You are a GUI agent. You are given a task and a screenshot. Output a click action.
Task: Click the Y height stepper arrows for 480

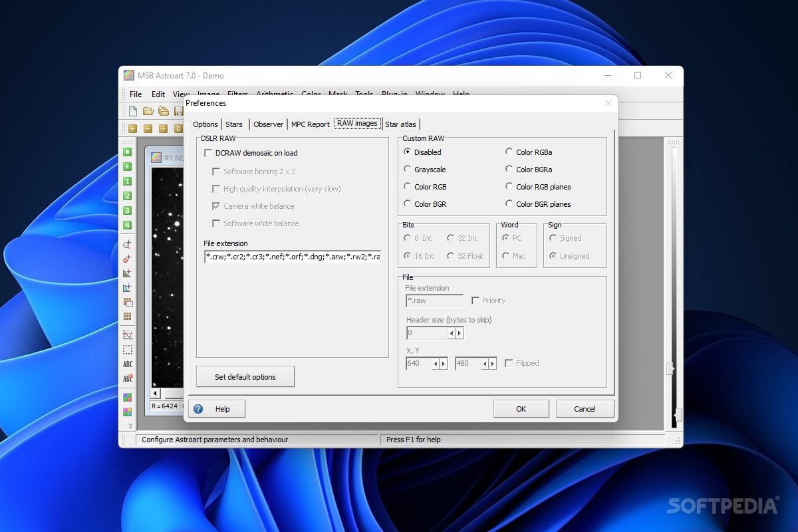[x=489, y=364]
